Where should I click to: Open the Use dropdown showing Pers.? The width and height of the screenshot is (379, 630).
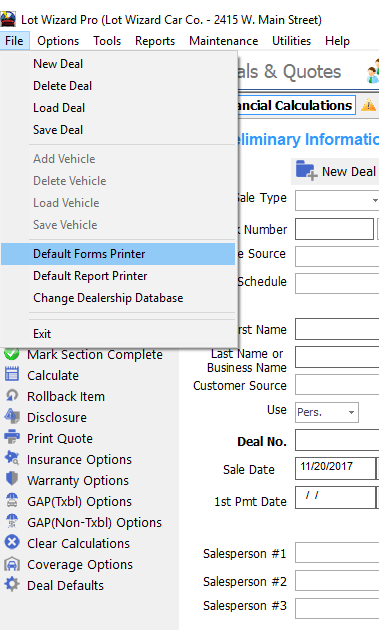click(x=327, y=412)
